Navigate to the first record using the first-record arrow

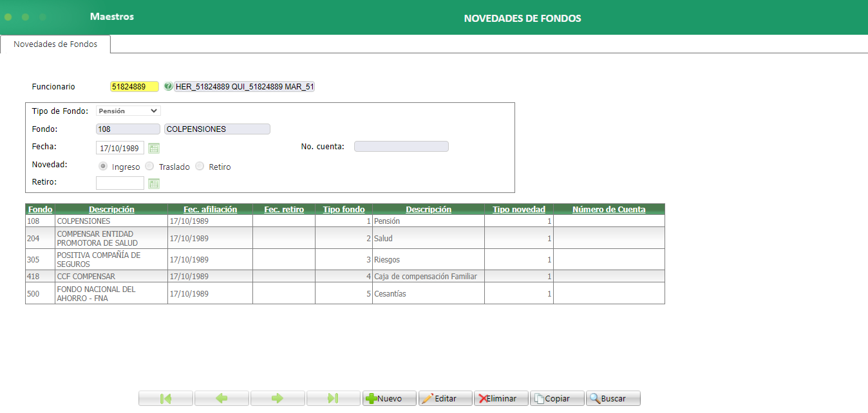pos(165,398)
